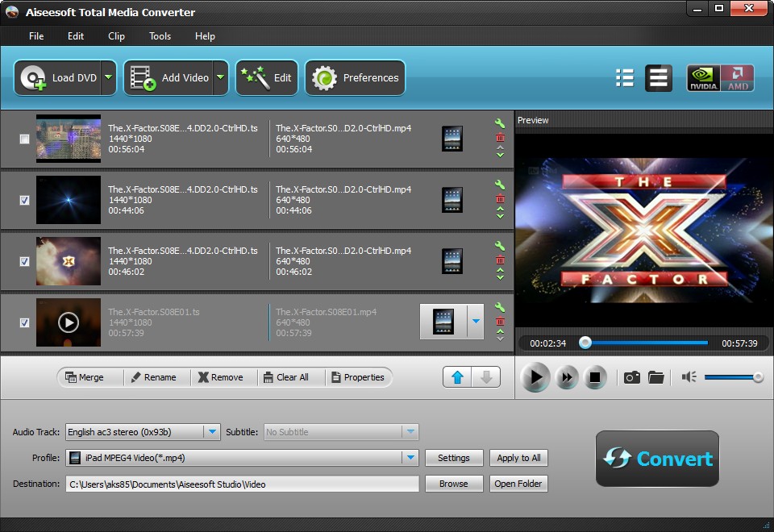This screenshot has height=532, width=774.
Task: Disable the second file's selection checkbox
Action: (x=24, y=200)
